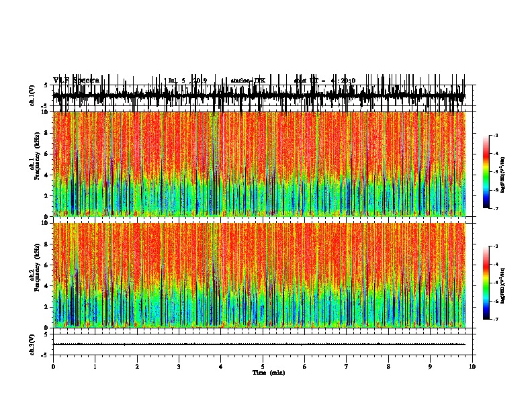
Task: Click the ch.1(V) waveform axis label
Action: [x=32, y=95]
